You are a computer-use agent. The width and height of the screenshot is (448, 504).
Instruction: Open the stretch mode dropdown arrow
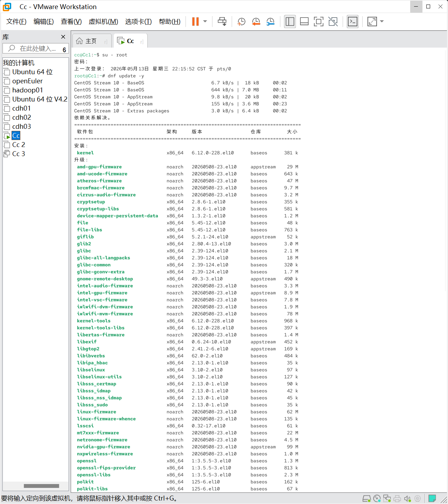point(382,21)
